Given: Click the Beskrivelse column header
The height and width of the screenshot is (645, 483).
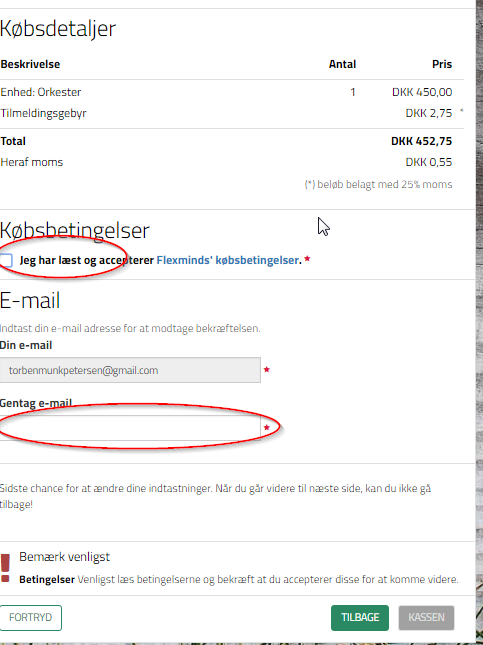Looking at the screenshot, I should (x=30, y=64).
